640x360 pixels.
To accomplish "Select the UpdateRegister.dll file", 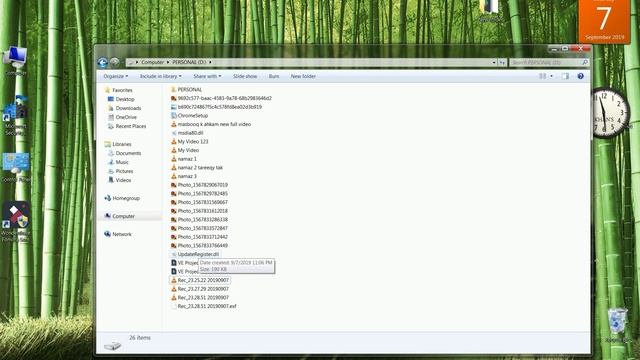I will [x=198, y=254].
